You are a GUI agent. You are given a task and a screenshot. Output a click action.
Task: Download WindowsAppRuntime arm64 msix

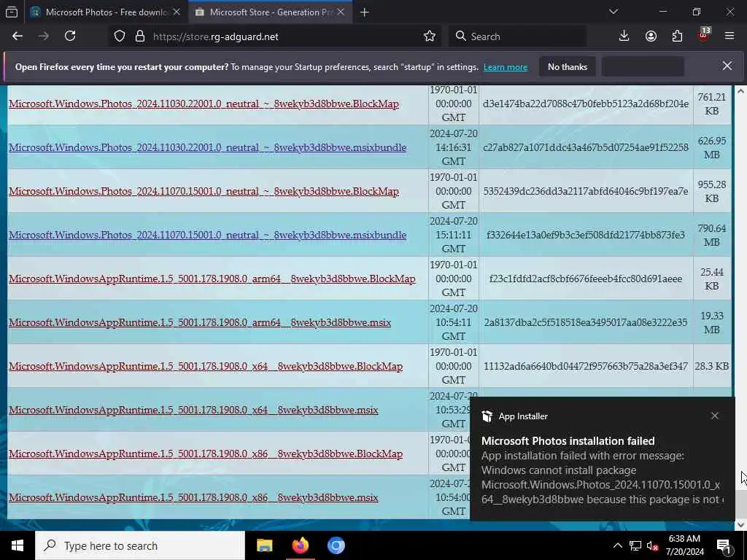pos(200,323)
